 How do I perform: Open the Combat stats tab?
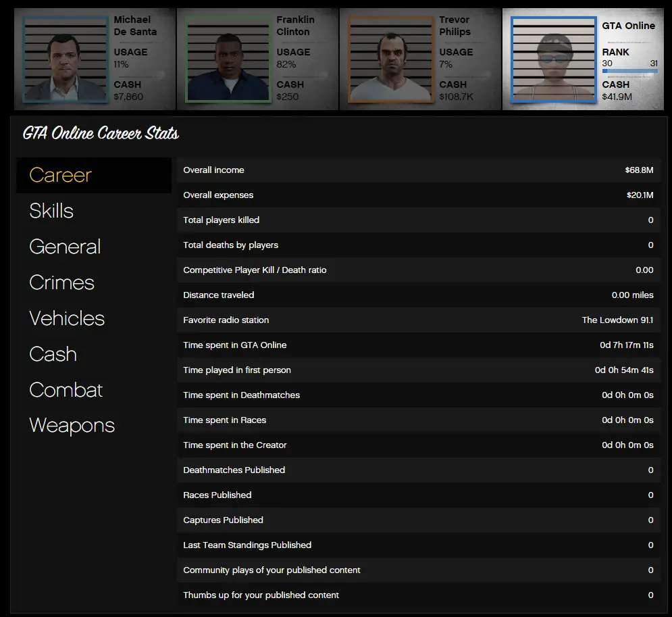(94, 390)
